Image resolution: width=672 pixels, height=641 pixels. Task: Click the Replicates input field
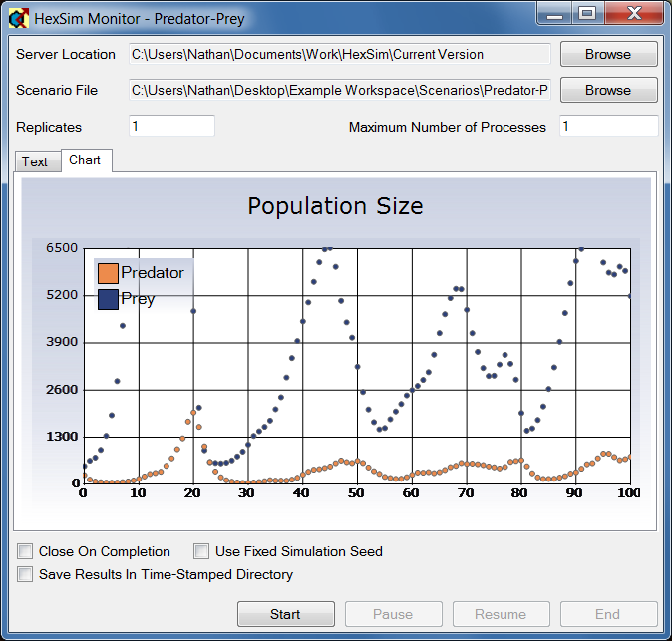171,126
